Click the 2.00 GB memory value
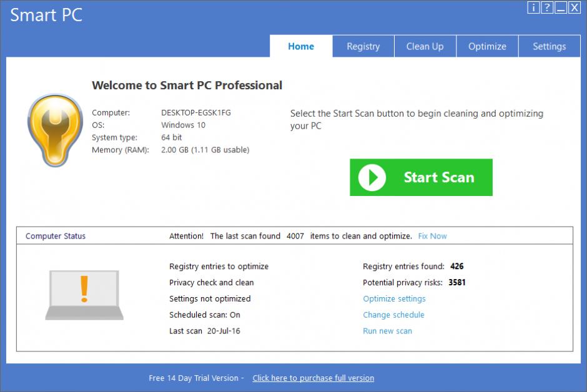587x392 pixels. (205, 150)
